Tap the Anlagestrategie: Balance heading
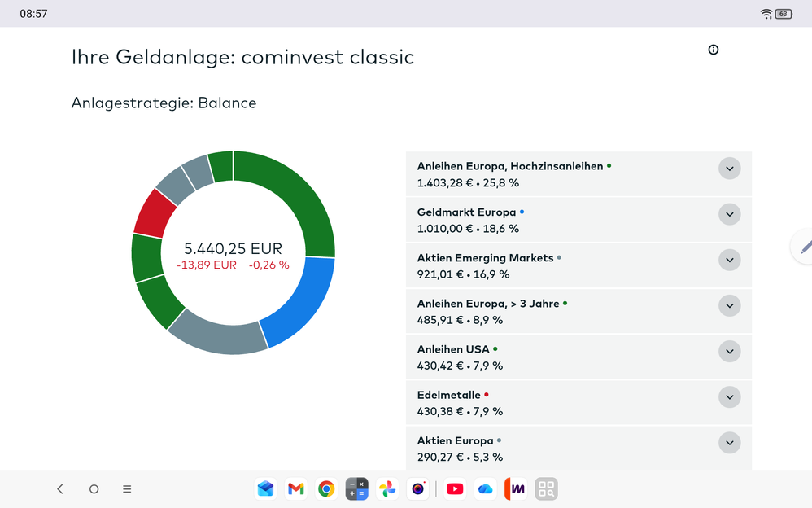The width and height of the screenshot is (812, 508). click(x=164, y=103)
